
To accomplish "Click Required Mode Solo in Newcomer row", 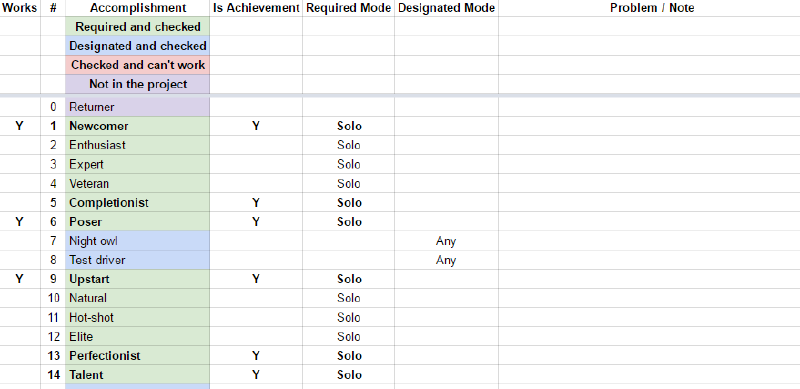I will [x=349, y=126].
